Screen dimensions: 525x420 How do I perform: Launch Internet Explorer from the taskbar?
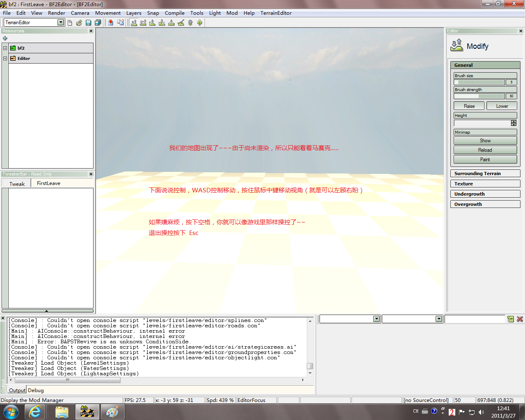[36, 412]
